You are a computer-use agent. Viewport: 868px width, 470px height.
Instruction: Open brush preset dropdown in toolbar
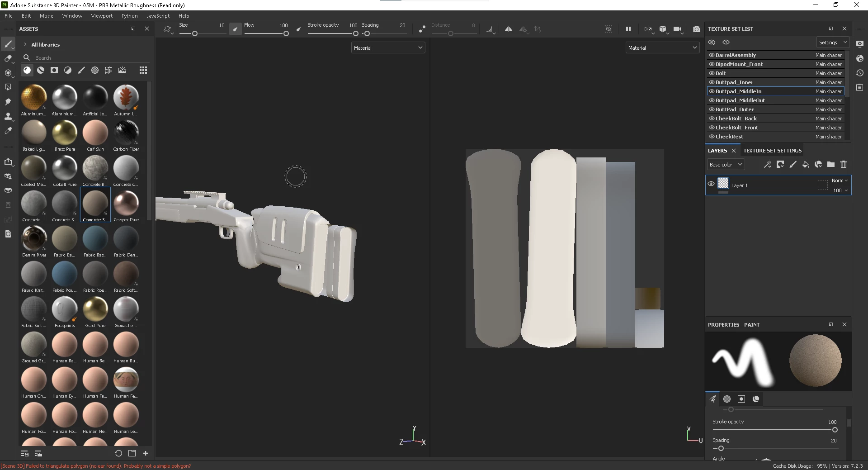pyautogui.click(x=168, y=29)
